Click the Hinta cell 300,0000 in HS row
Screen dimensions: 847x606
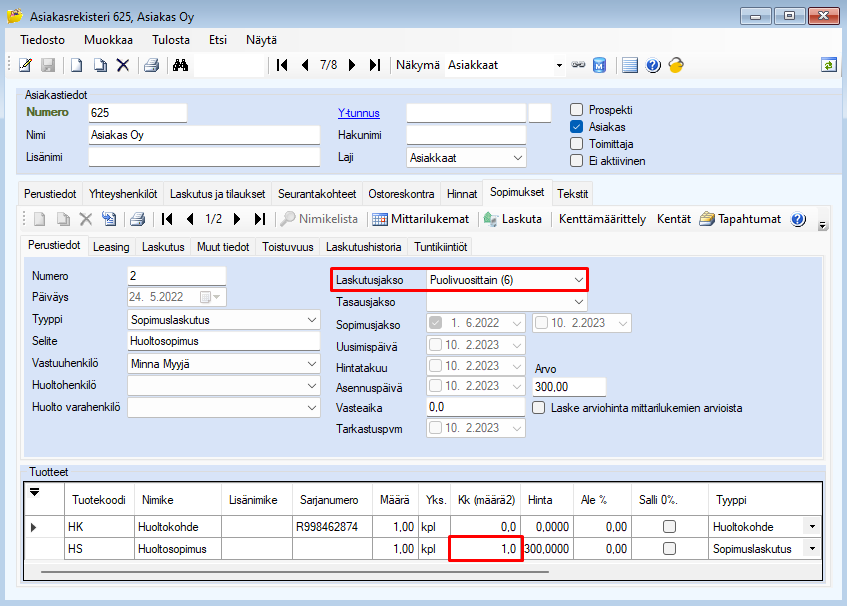point(547,549)
